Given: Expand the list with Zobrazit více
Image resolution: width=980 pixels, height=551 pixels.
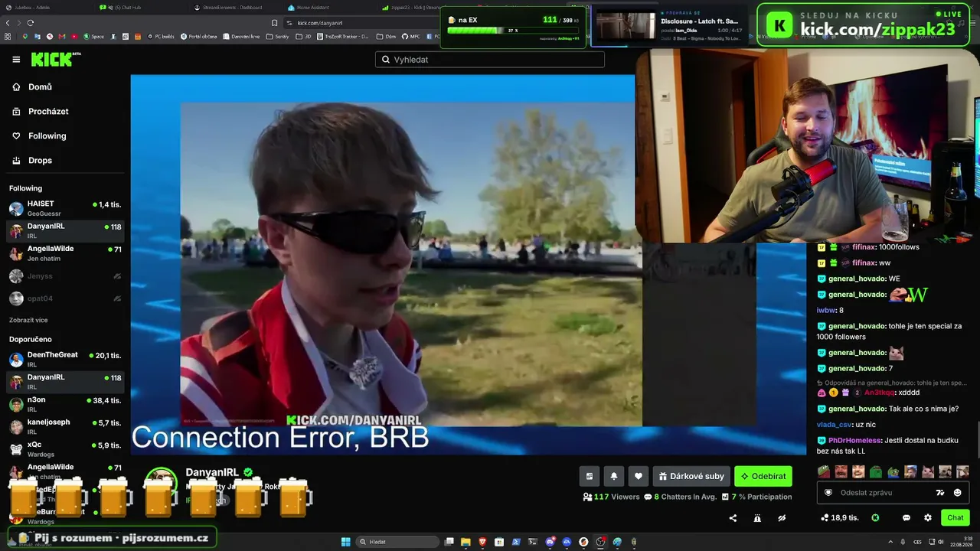Looking at the screenshot, I should (28, 320).
